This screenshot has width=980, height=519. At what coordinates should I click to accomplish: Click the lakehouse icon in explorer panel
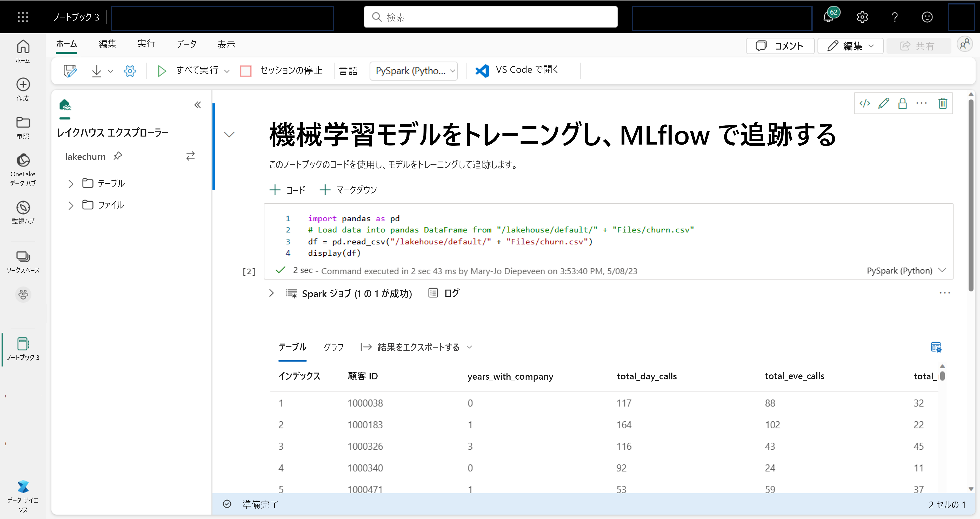point(65,105)
